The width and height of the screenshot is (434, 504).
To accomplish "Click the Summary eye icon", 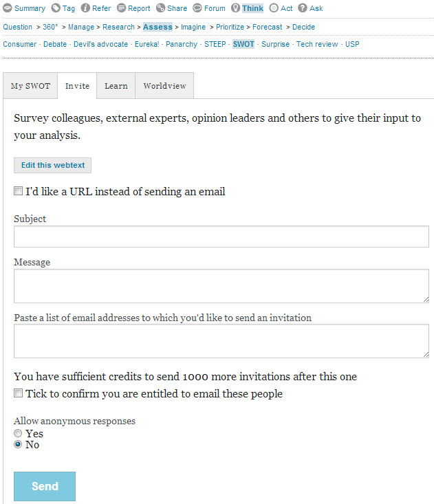I will pos(8,8).
